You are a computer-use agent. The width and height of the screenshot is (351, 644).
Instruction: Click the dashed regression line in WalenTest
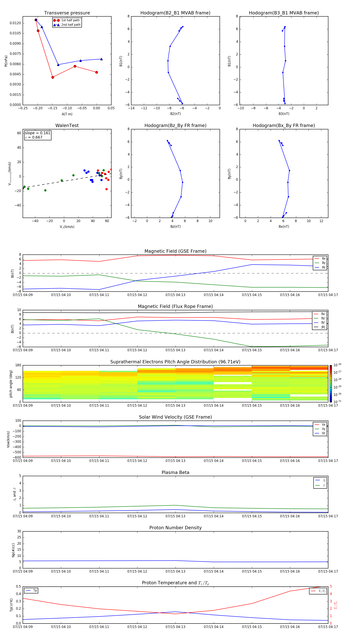point(67,181)
